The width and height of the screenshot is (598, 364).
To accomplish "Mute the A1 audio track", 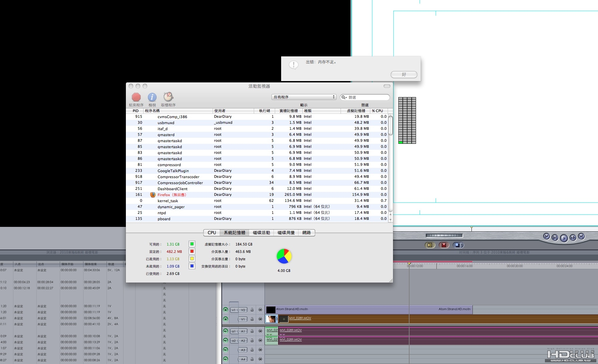I will 226,331.
